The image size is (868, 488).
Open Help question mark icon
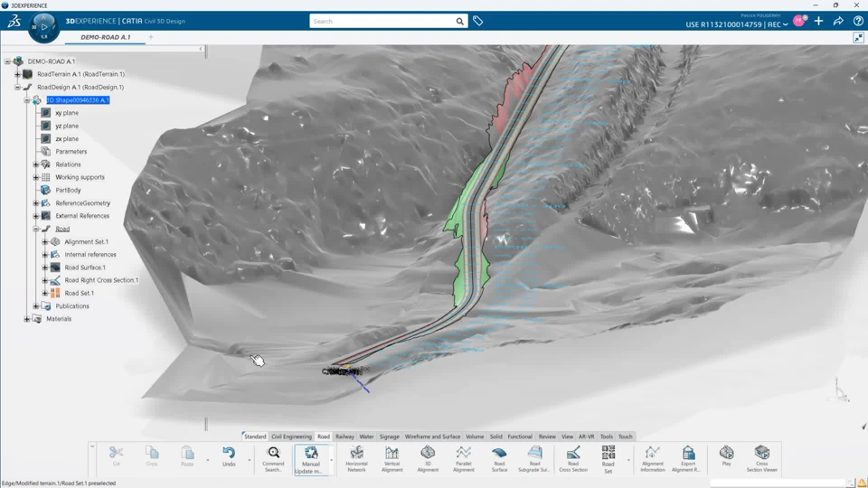point(858,21)
